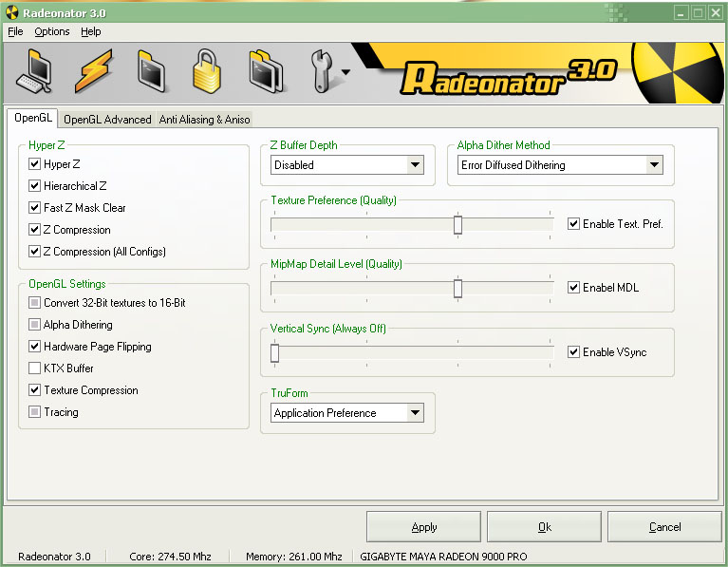The width and height of the screenshot is (728, 567).
Task: Click the computer with keyboard toolbar icon
Action: click(34, 71)
